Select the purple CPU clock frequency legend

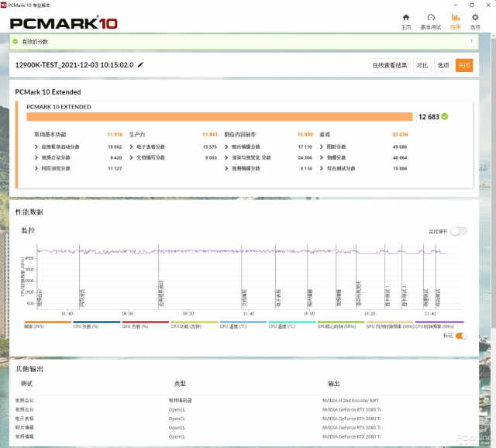pyautogui.click(x=439, y=325)
